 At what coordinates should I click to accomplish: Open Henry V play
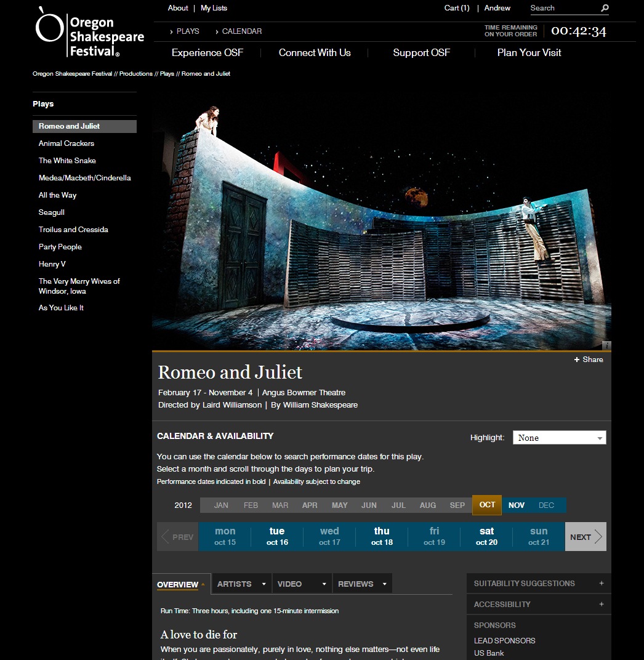(52, 264)
